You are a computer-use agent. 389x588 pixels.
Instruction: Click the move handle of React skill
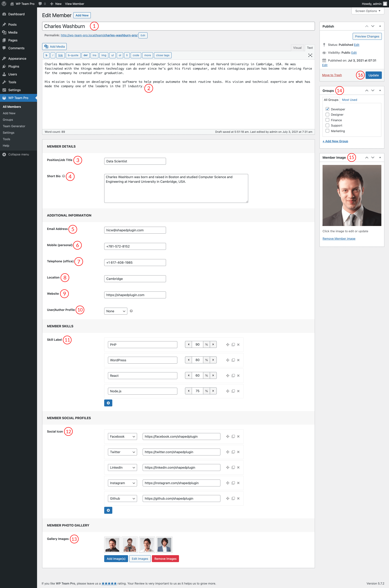click(x=227, y=376)
